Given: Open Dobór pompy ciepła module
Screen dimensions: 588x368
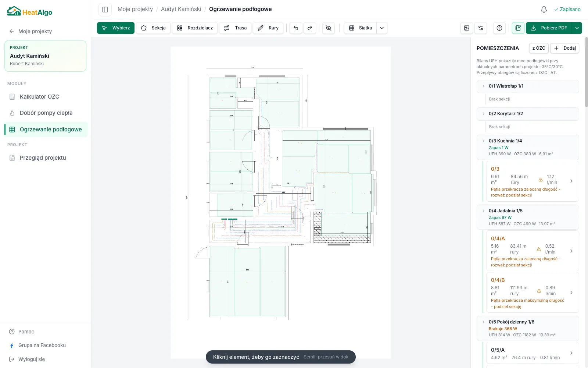Looking at the screenshot, I should 46,113.
